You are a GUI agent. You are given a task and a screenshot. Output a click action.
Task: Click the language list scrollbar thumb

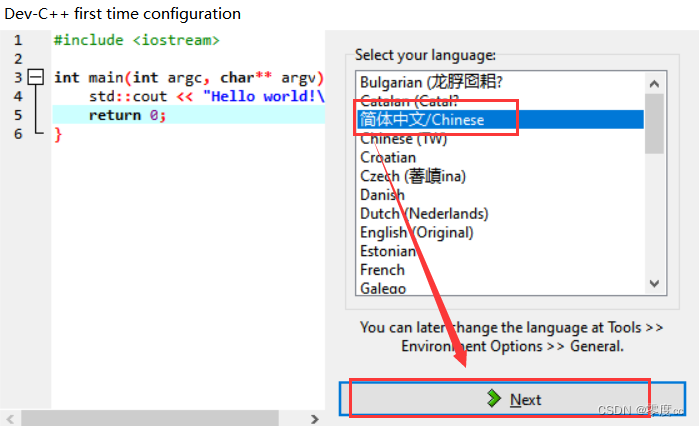click(654, 124)
